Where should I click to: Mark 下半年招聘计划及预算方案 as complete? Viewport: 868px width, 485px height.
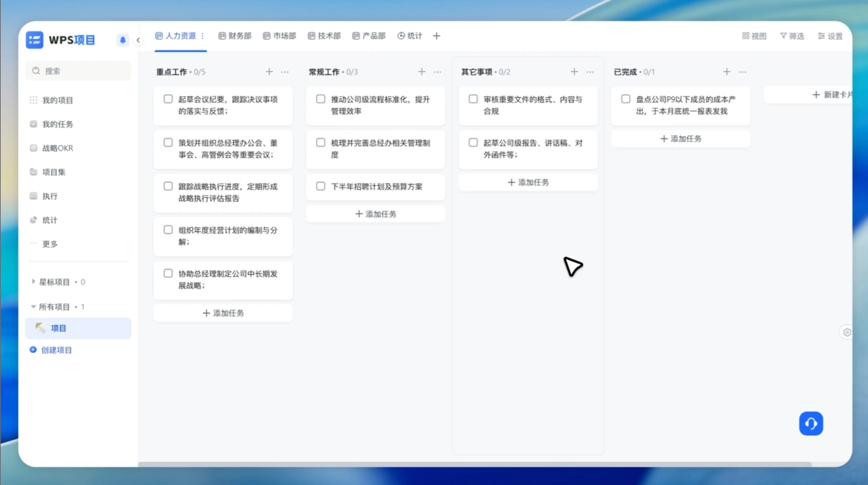pyautogui.click(x=321, y=186)
